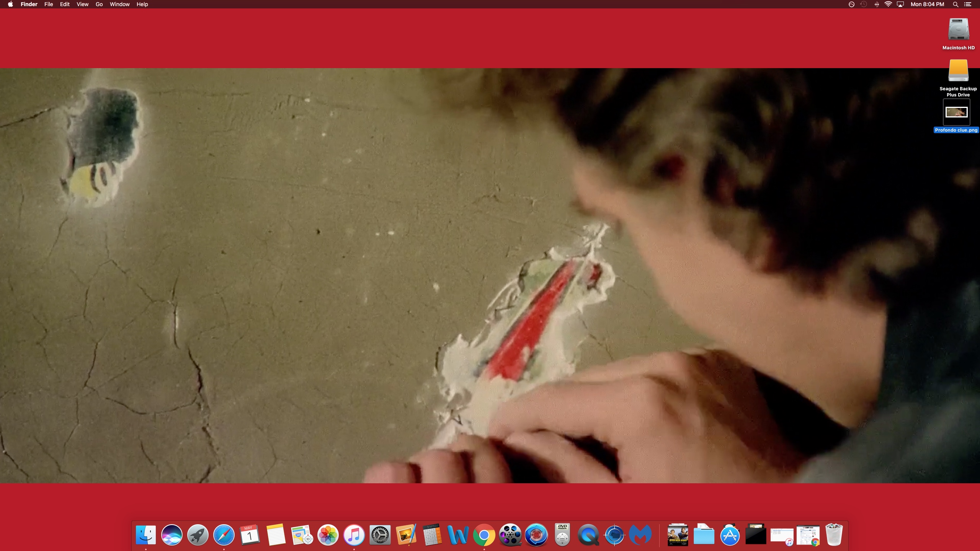This screenshot has height=551, width=980.
Task: Open Photos app in the Dock
Action: [328, 535]
